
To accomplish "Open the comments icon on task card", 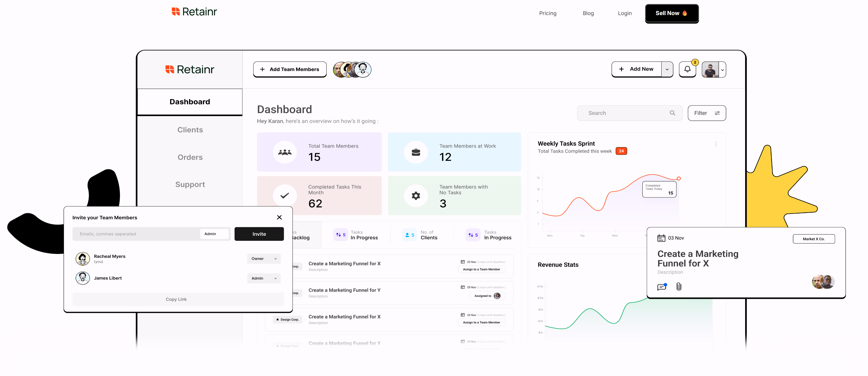I will 661,287.
